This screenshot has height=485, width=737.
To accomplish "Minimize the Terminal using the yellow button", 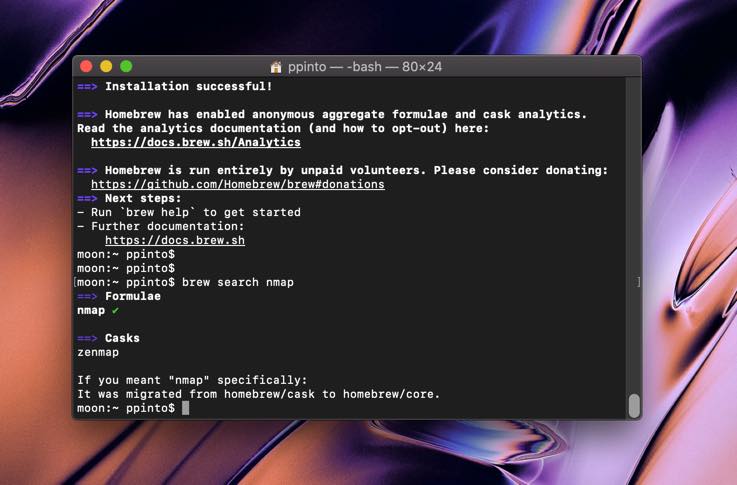I will pos(106,66).
